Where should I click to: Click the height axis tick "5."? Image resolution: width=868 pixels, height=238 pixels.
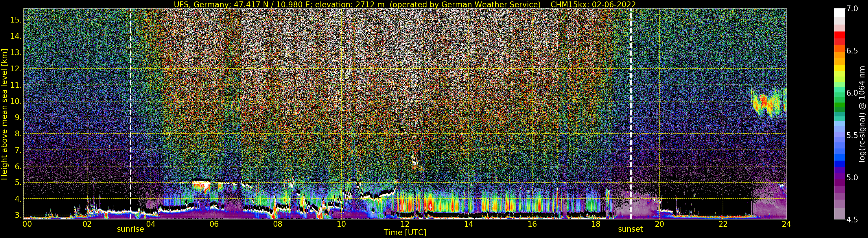(x=18, y=183)
